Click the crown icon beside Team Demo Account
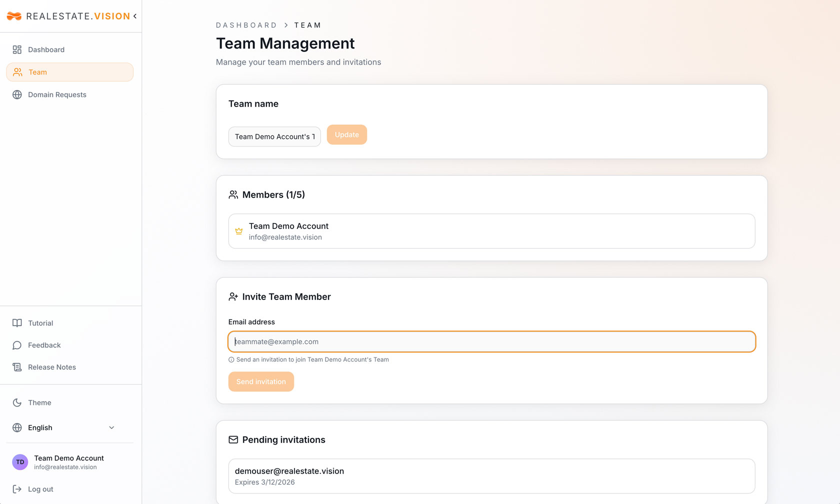Screen dimensions: 840x504 [x=239, y=231]
